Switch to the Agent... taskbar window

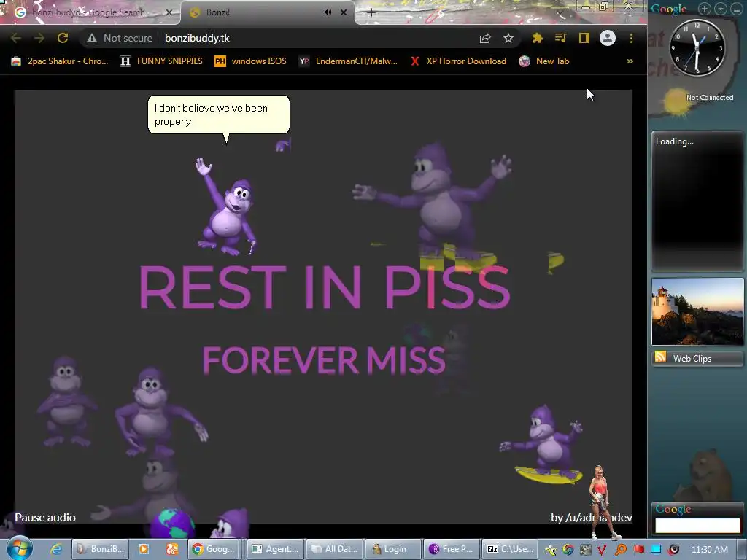275,549
